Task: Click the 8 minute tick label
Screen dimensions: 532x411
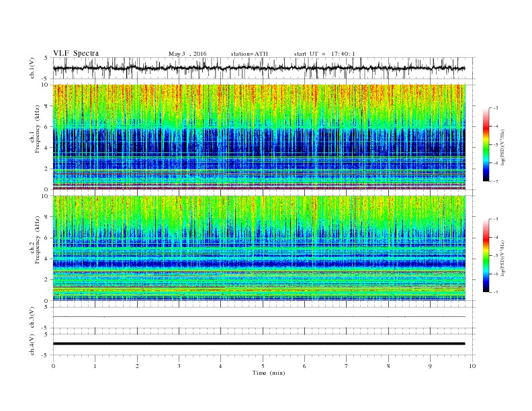Action: click(x=388, y=366)
